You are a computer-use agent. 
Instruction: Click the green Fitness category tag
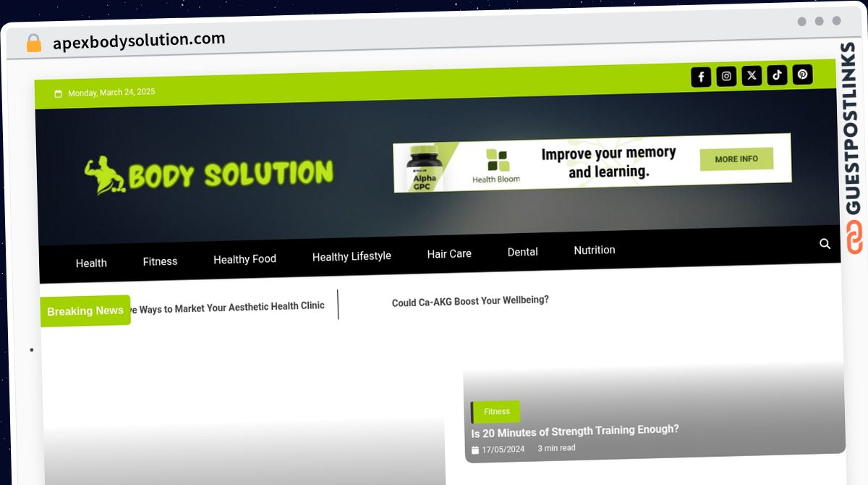click(496, 412)
